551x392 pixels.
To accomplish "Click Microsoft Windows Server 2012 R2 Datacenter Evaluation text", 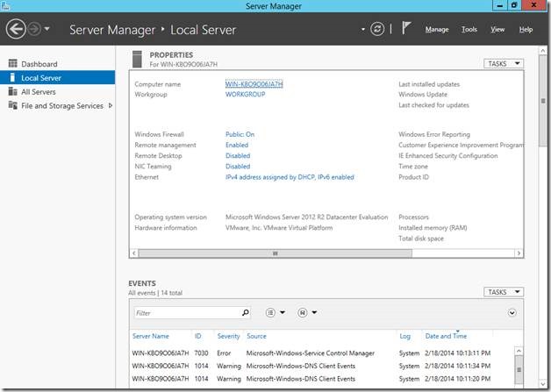I will click(306, 217).
